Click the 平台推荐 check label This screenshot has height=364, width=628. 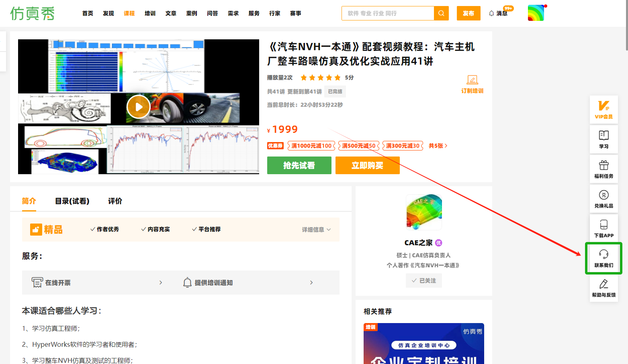pos(207,229)
